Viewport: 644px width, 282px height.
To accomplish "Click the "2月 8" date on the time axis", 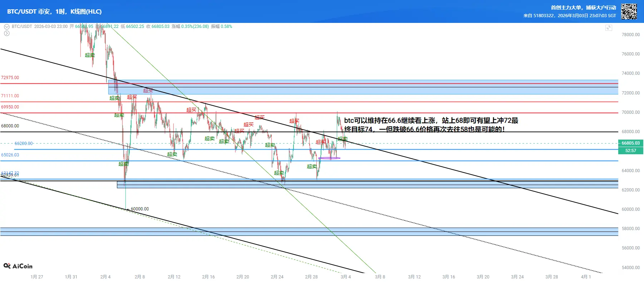I will [140, 277].
